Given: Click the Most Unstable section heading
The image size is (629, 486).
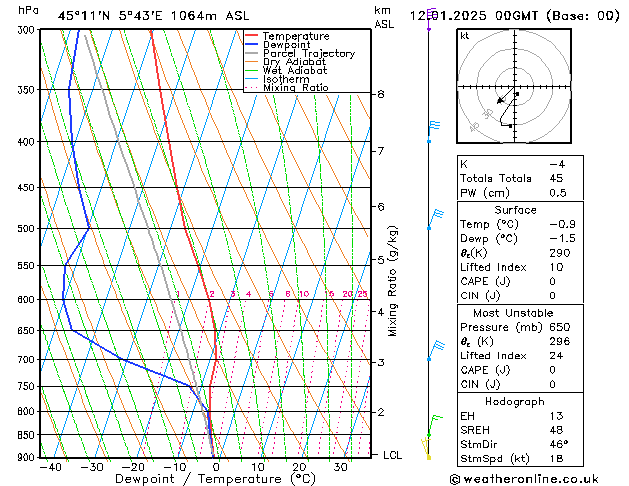Looking at the screenshot, I should [x=513, y=313].
